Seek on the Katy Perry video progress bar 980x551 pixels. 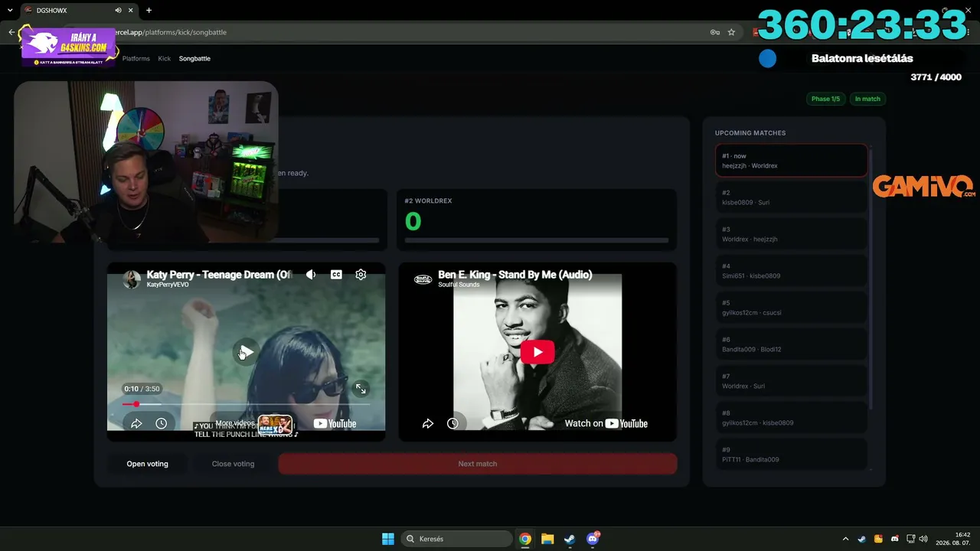[x=246, y=404]
